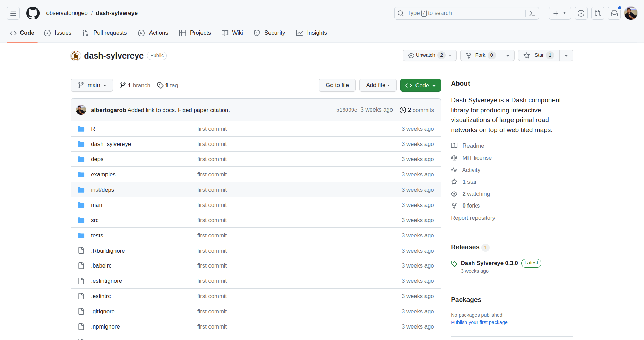Click the fork icon beside 0 forks

tap(454, 206)
